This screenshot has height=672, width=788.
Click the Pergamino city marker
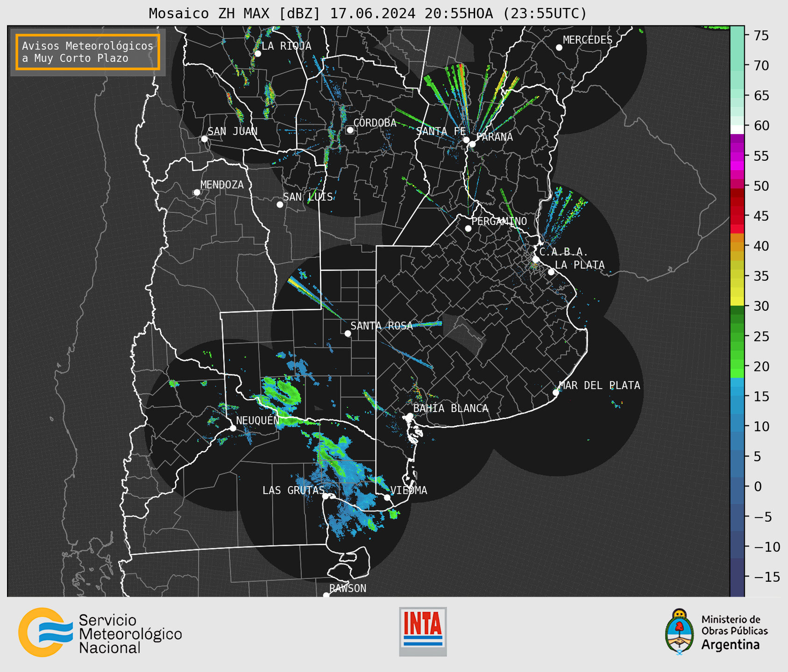pyautogui.click(x=468, y=229)
